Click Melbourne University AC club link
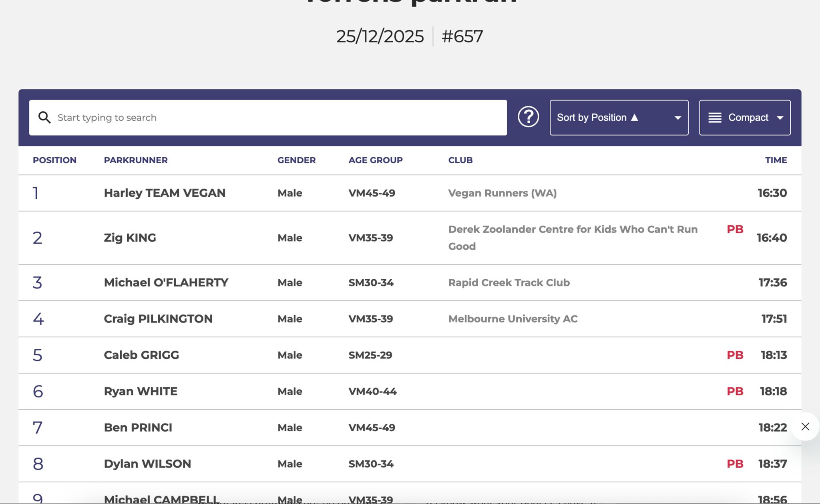The image size is (820, 504). click(x=512, y=319)
